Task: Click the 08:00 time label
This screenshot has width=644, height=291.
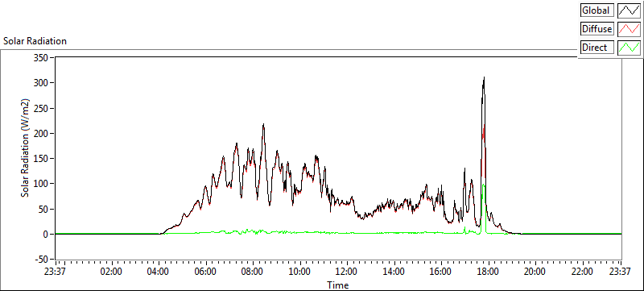Action: coord(253,272)
